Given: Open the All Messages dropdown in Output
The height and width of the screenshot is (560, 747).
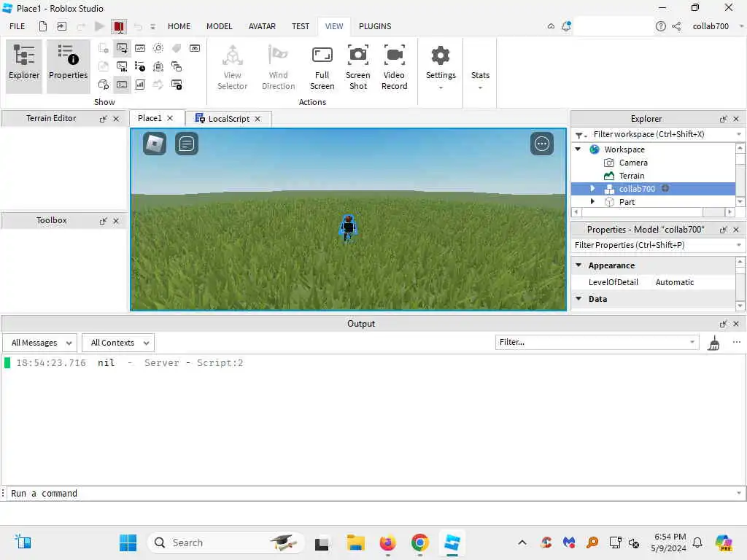Looking at the screenshot, I should pos(40,343).
